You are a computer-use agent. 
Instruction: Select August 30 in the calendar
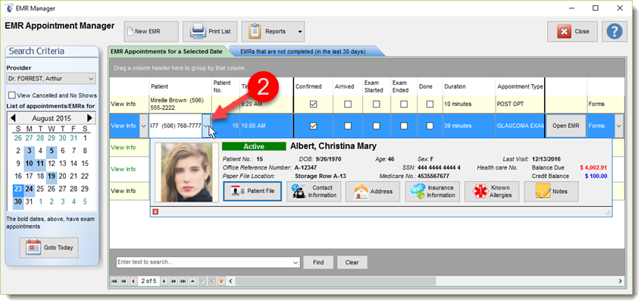(x=18, y=201)
